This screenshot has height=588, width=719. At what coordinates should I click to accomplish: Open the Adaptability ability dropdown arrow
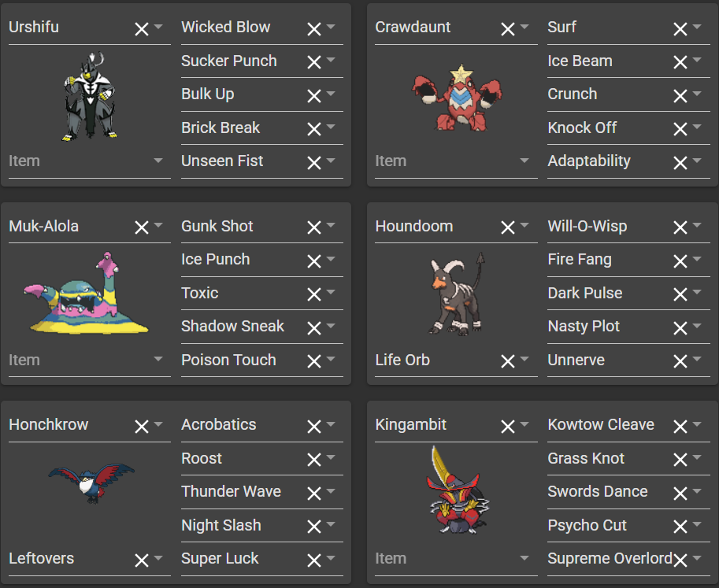tap(697, 161)
